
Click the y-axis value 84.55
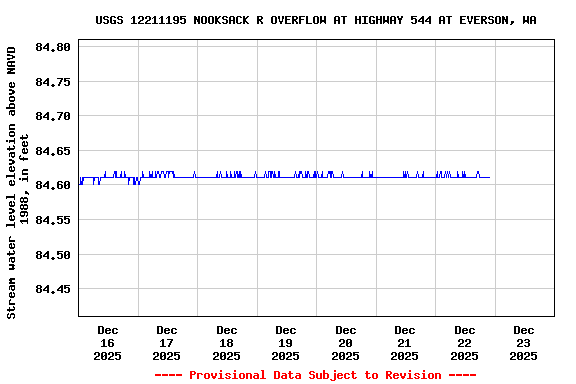(x=53, y=220)
